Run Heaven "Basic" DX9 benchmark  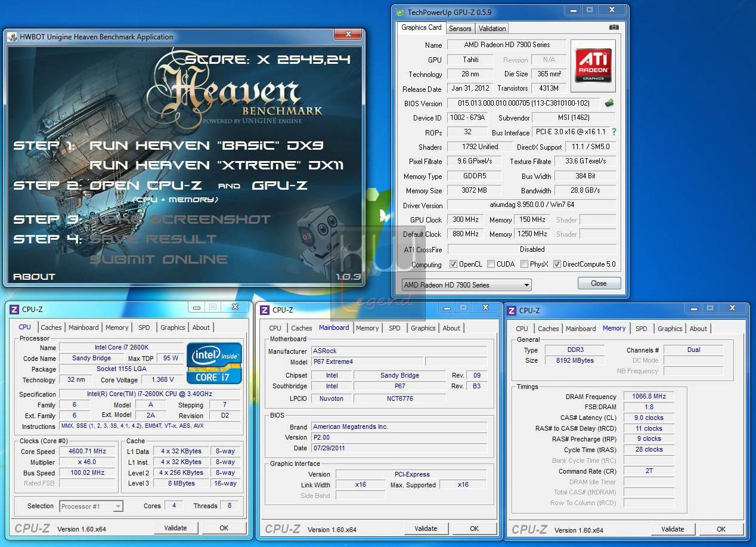[207, 146]
